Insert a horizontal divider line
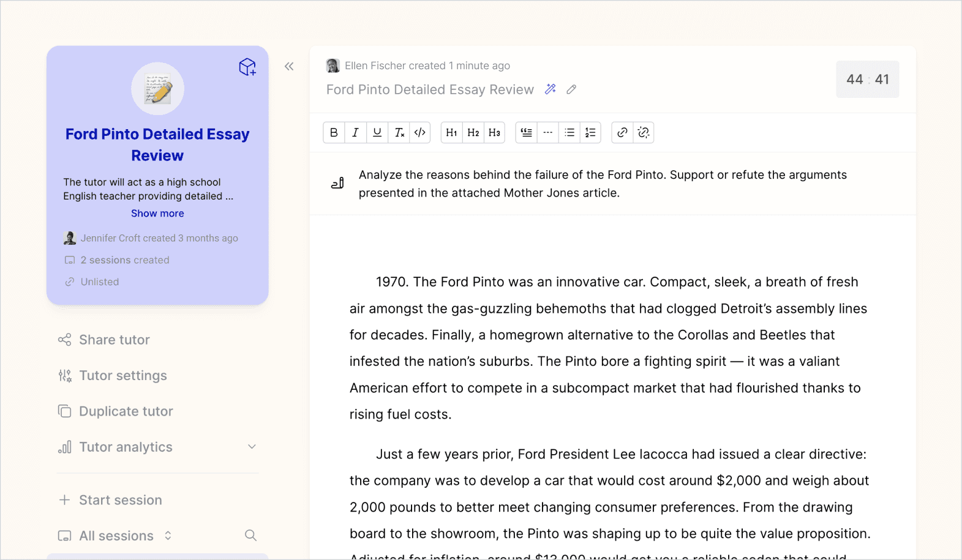The width and height of the screenshot is (962, 560). pyautogui.click(x=548, y=132)
